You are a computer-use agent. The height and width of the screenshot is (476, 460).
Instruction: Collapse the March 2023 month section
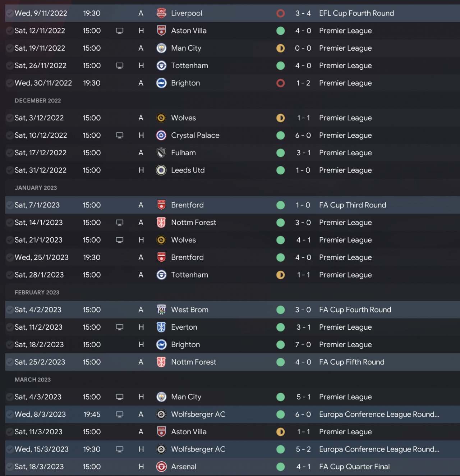33,380
